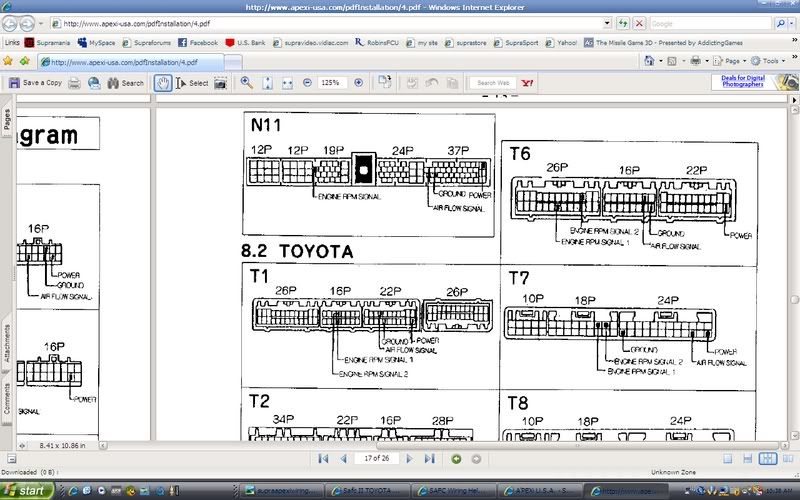Activate the Snapshot camera tool
This screenshot has height=500, width=800.
(220, 83)
